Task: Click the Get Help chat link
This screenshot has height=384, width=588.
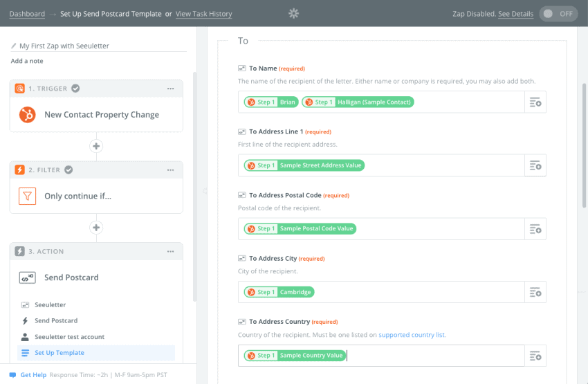Action: [x=33, y=374]
